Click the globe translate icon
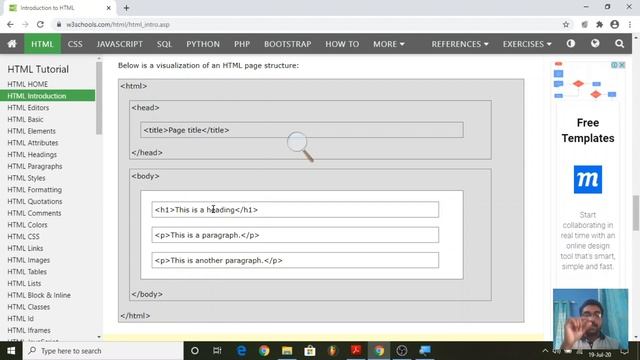 click(595, 43)
